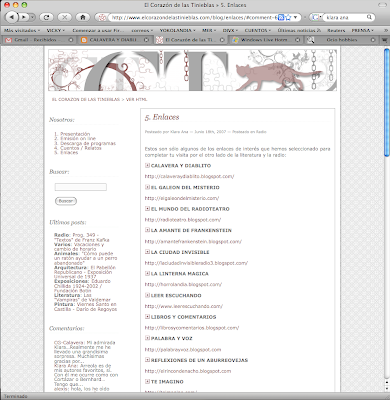This screenshot has height=400, width=390.
Task: Open the DIVX bookmarks folder
Action: pos(230,30)
